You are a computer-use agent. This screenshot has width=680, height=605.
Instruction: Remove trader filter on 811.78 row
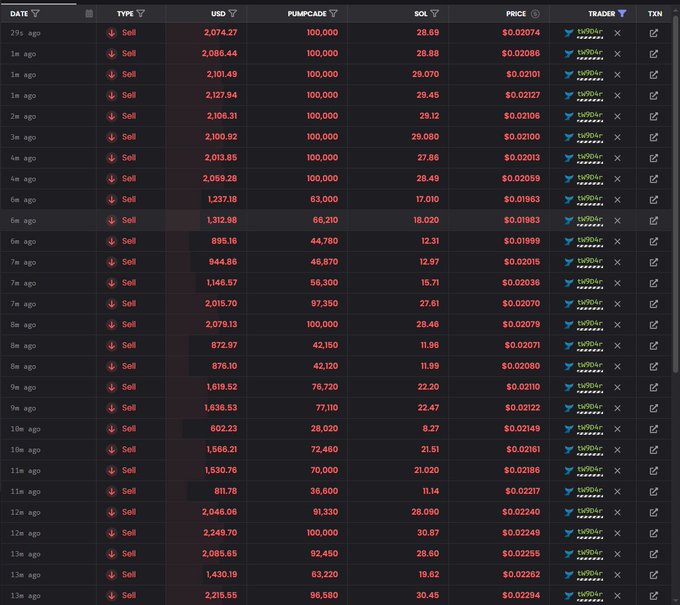pyautogui.click(x=618, y=491)
